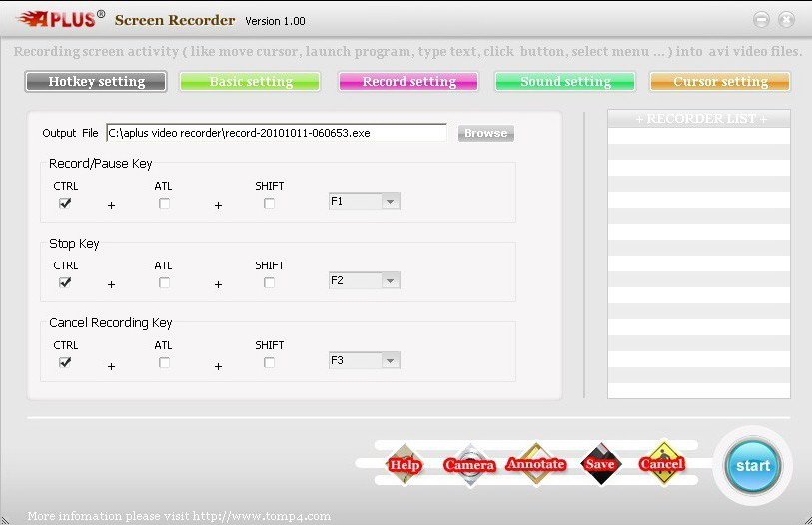Open the F3 key dropdown

(365, 360)
